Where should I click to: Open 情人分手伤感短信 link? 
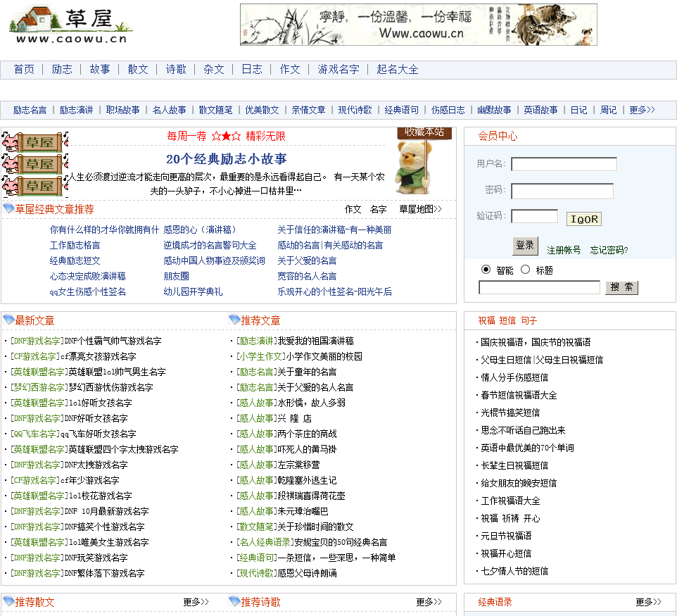514,377
